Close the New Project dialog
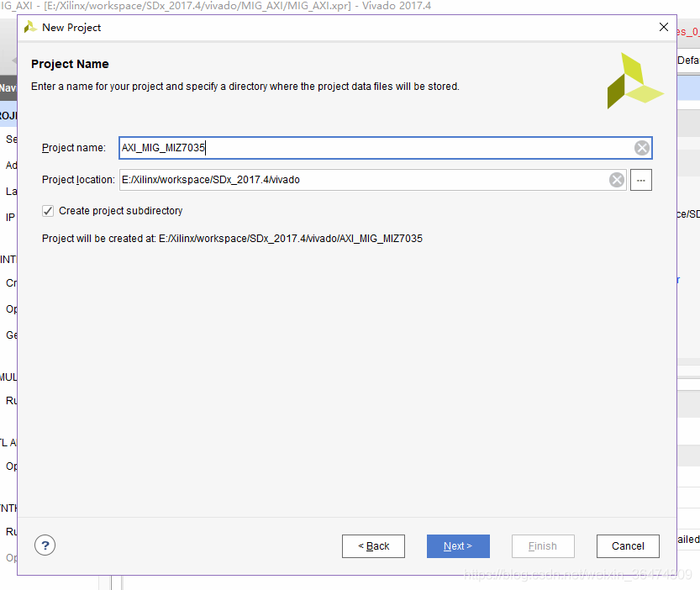The width and height of the screenshot is (700, 590). click(x=663, y=27)
